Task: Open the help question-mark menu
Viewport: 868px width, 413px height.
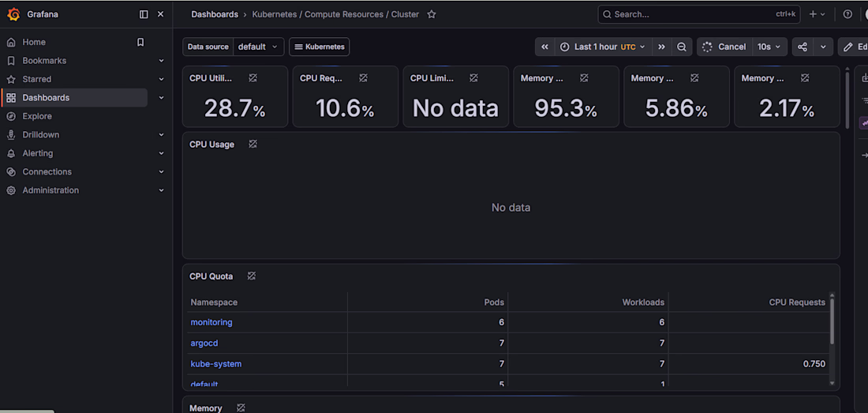Action: pos(847,14)
